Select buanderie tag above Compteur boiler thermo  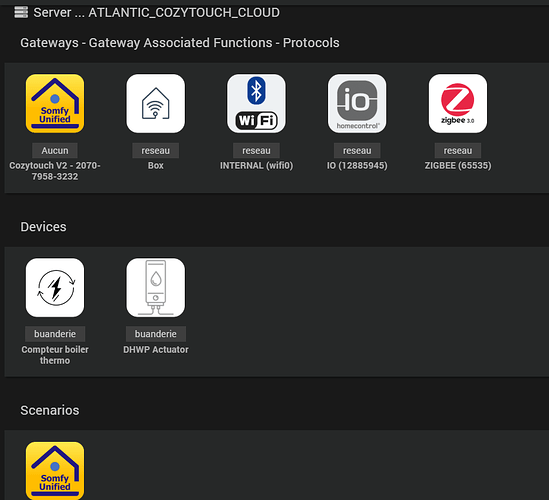[55, 334]
